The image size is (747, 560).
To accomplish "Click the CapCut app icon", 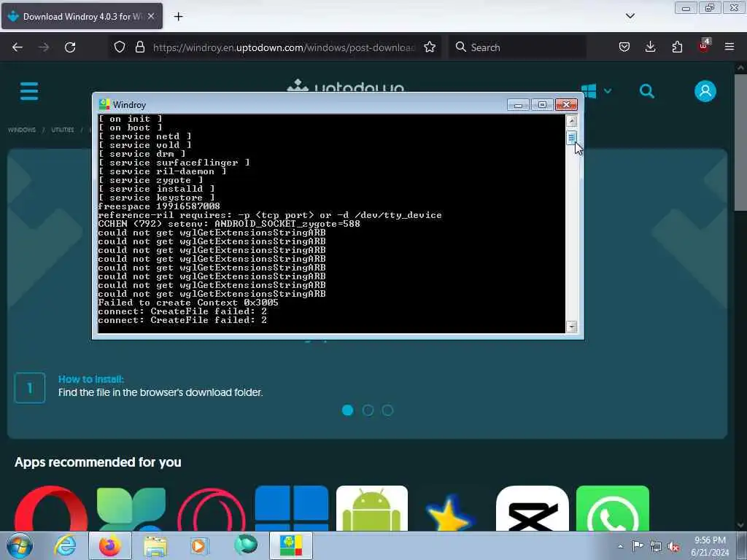I will tap(532, 508).
